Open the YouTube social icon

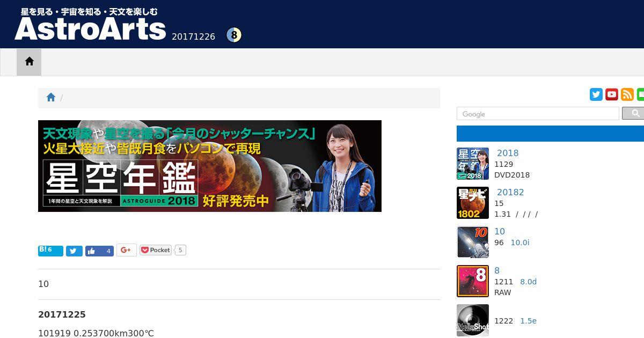(612, 94)
